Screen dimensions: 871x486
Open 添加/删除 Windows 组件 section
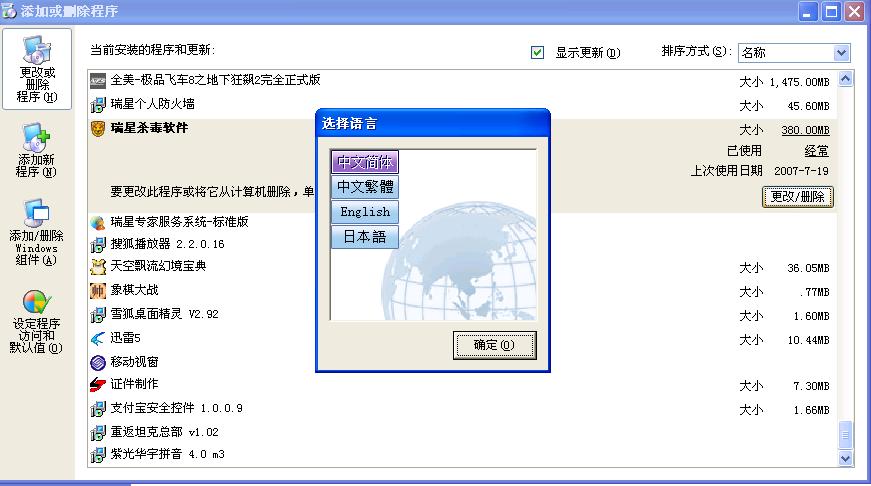(37, 232)
